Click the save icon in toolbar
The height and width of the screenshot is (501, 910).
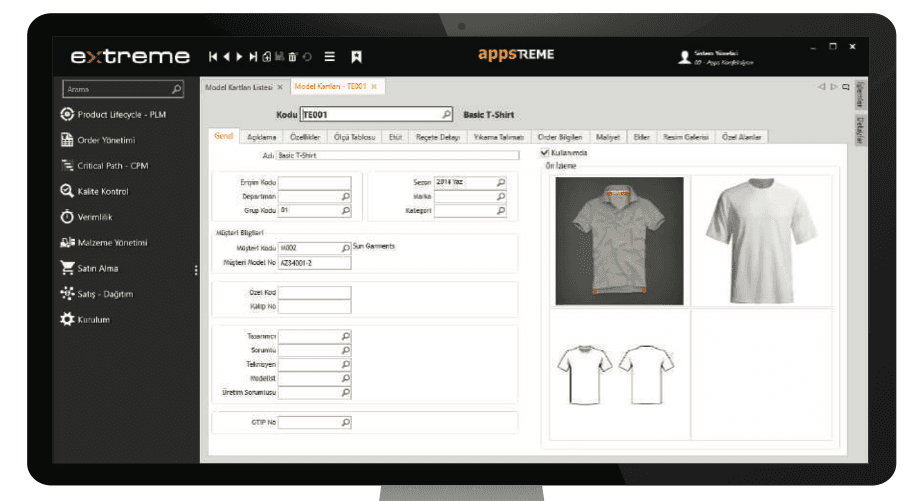(280, 56)
